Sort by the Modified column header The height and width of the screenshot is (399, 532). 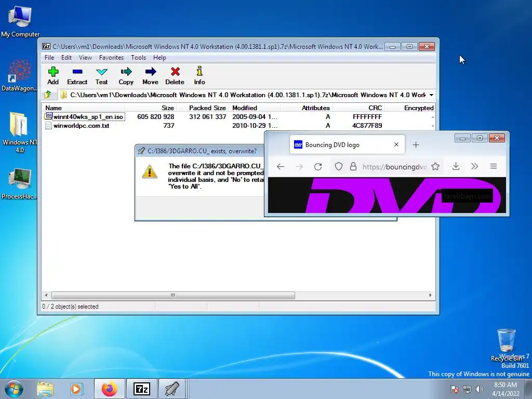pyautogui.click(x=255, y=108)
